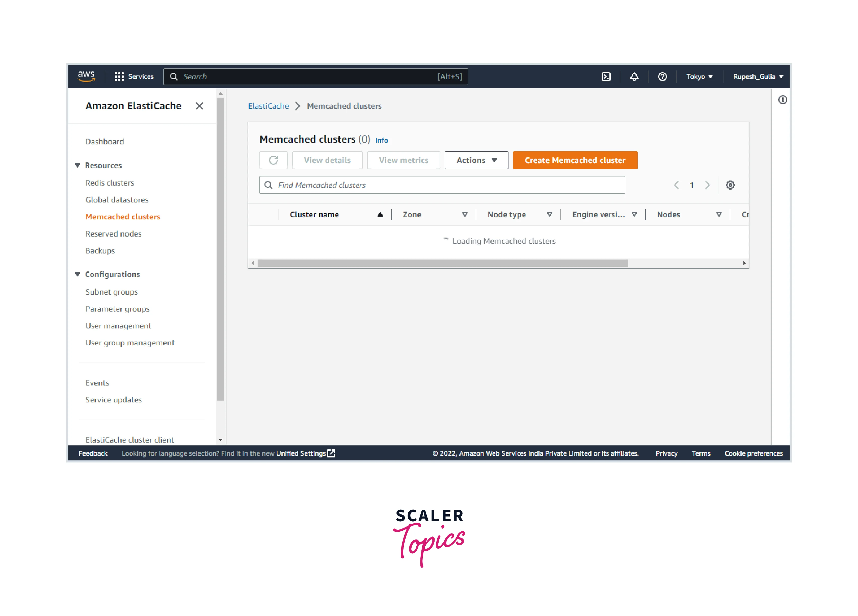Viewport: 858px width, 616px height.
Task: Open AWS CloudShell terminal icon
Action: [606, 76]
